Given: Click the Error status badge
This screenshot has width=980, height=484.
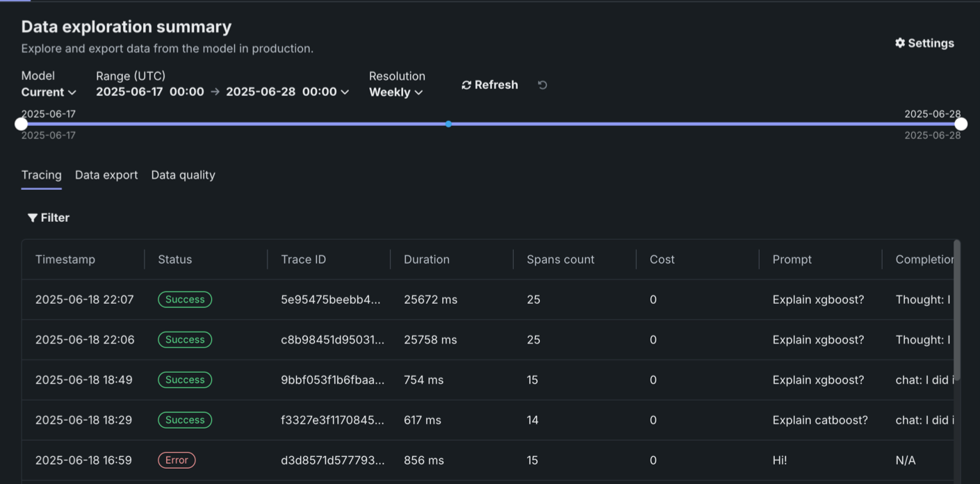Looking at the screenshot, I should [x=177, y=460].
